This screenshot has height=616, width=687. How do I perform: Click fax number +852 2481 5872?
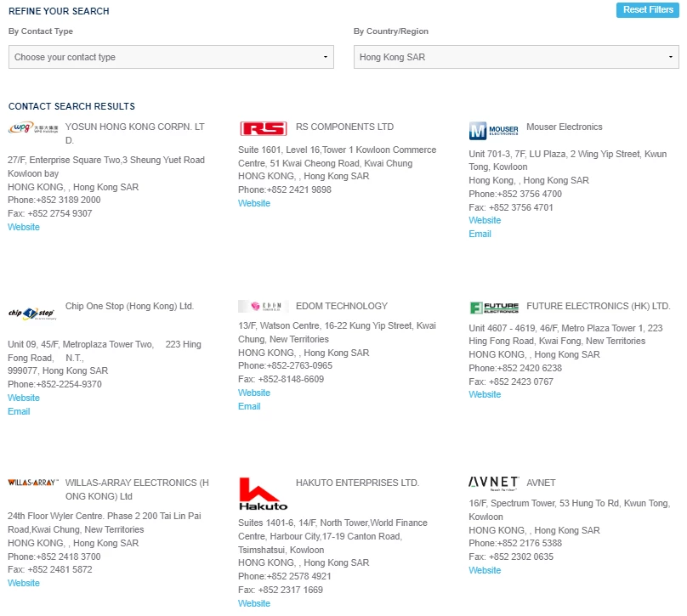60,569
